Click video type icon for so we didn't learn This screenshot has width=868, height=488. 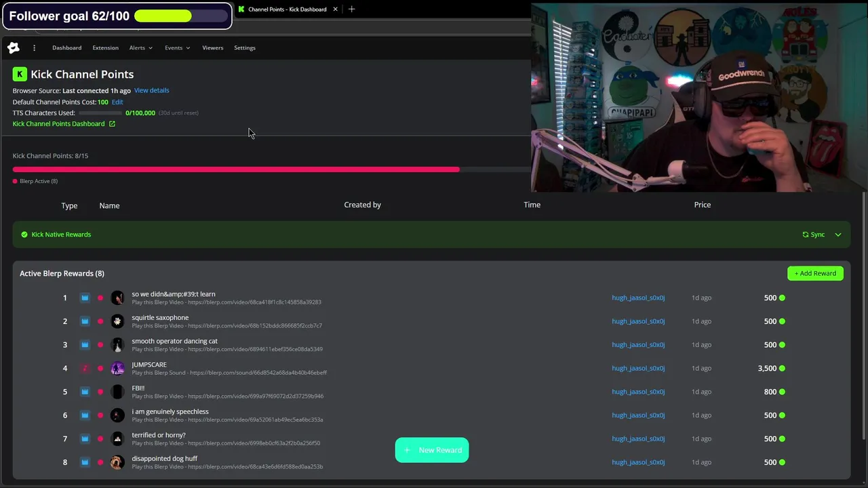click(x=85, y=298)
